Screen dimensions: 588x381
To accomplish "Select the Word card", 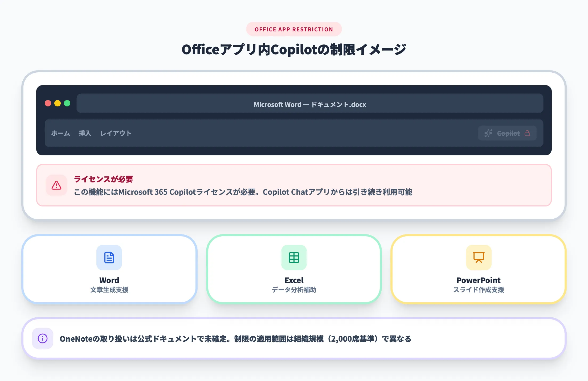I will point(109,269).
